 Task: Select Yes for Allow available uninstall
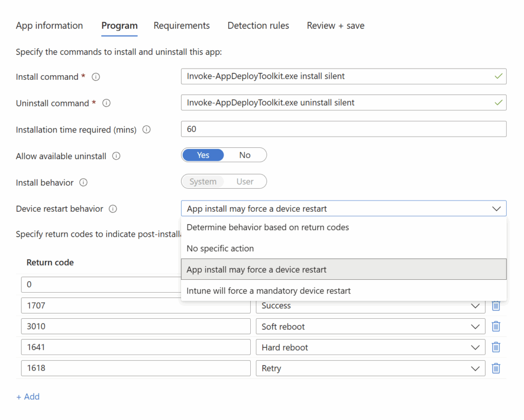click(203, 154)
